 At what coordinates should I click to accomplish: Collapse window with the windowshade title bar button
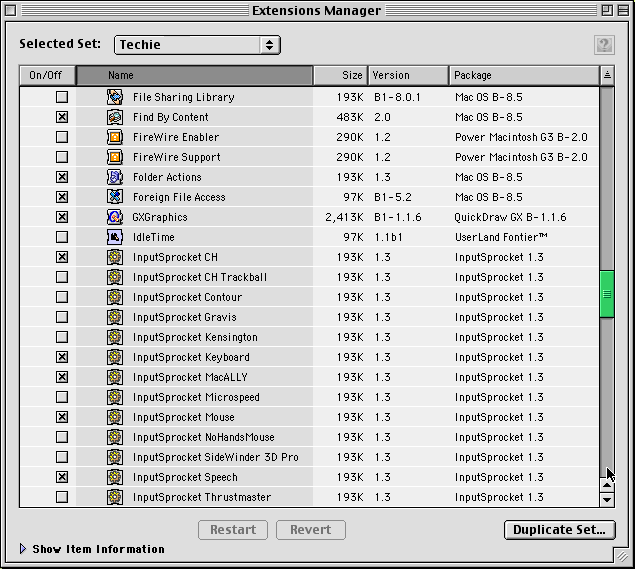(x=624, y=10)
